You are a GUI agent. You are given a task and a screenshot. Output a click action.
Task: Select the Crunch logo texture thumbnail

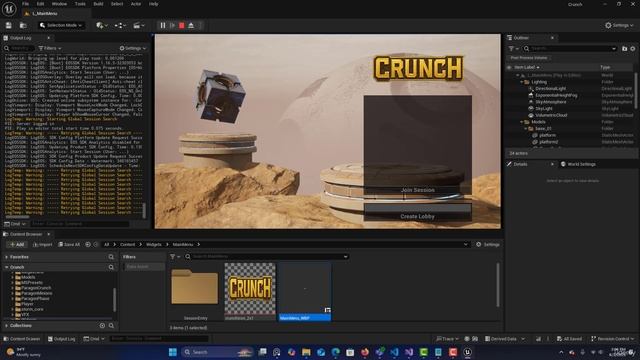(250, 291)
